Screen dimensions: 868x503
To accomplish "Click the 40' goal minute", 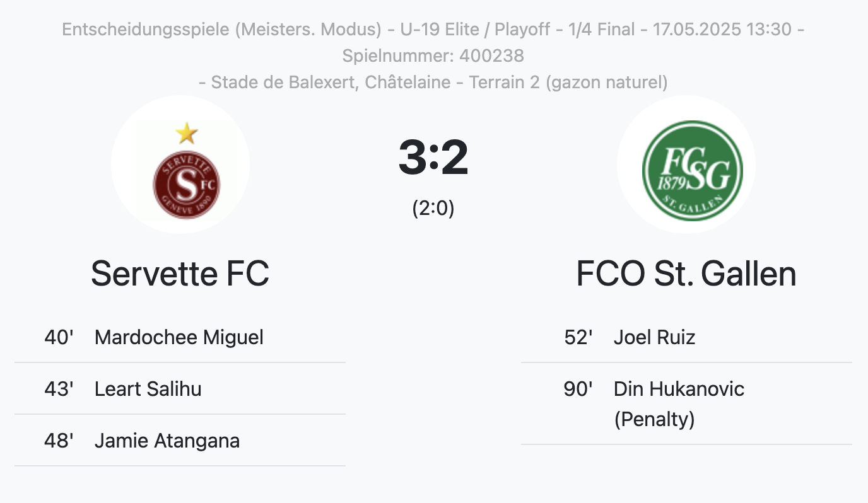I will click(59, 337).
